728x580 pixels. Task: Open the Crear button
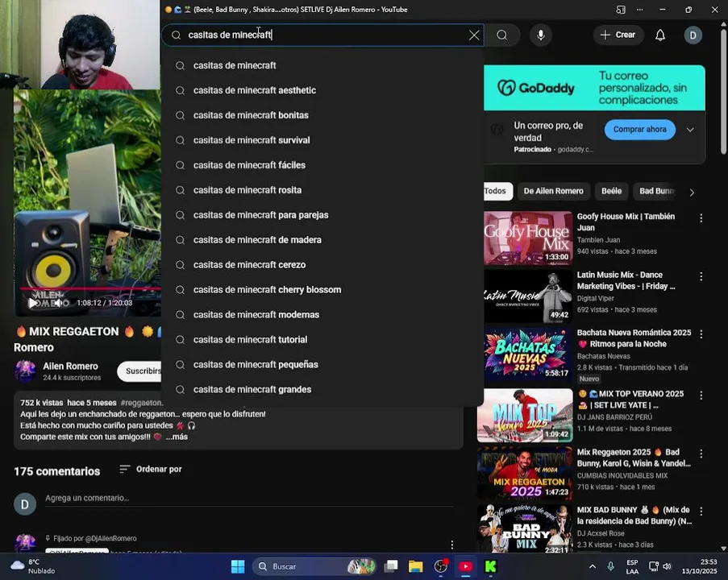point(618,35)
